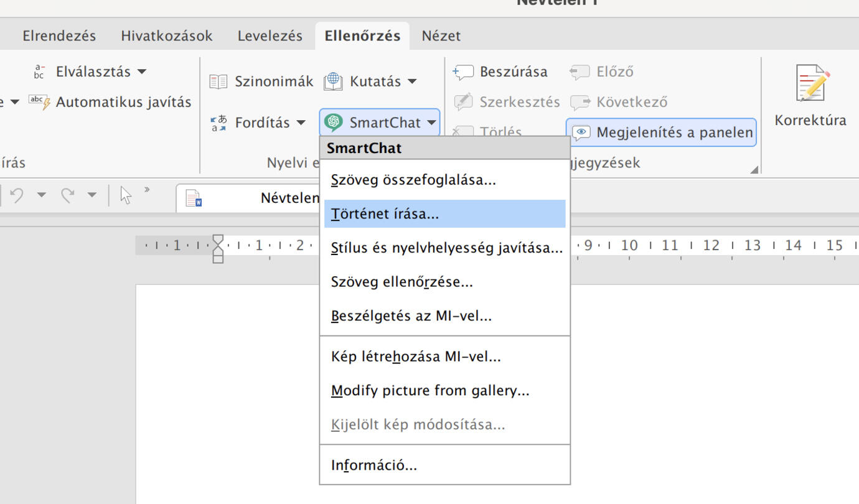The width and height of the screenshot is (859, 504).
Task: Open the redo history dropdown arrow
Action: [x=92, y=195]
